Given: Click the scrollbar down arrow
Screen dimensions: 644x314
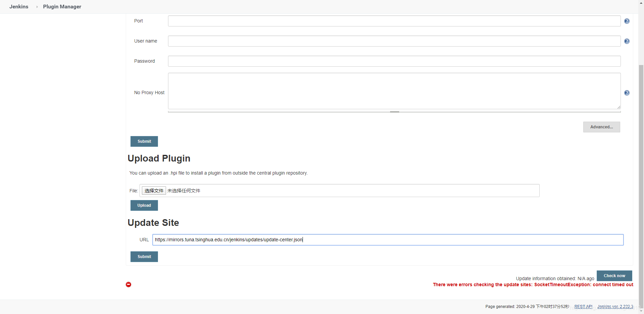Looking at the screenshot, I should point(641,311).
